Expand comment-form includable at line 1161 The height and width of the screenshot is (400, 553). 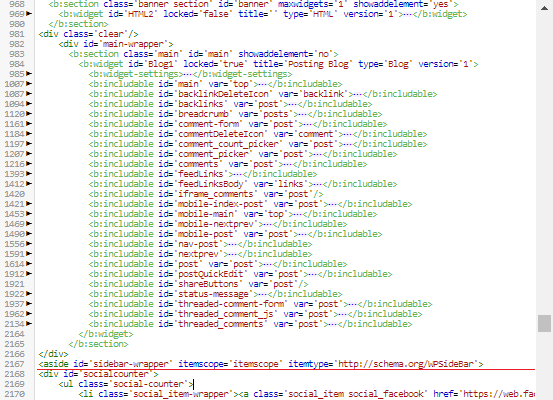(x=29, y=124)
